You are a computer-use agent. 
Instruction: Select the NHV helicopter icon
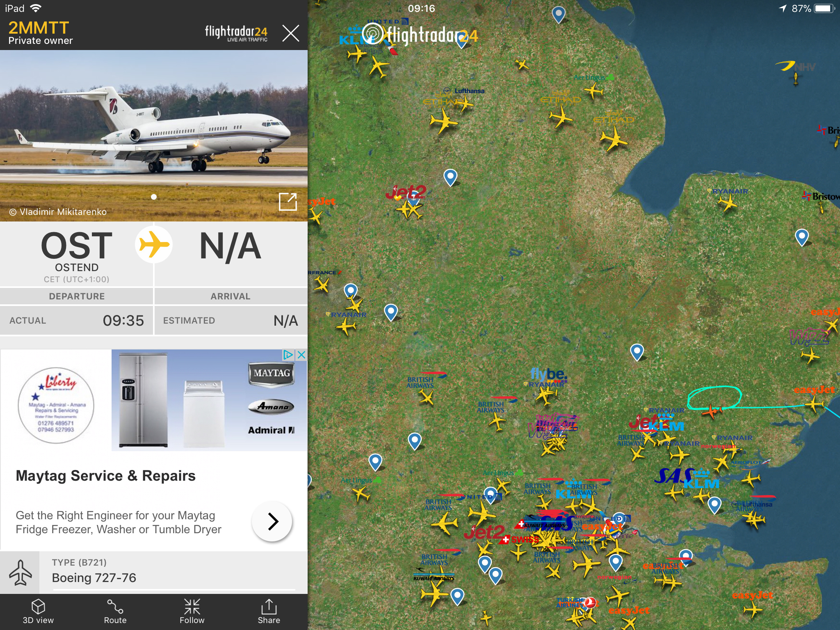point(796,78)
